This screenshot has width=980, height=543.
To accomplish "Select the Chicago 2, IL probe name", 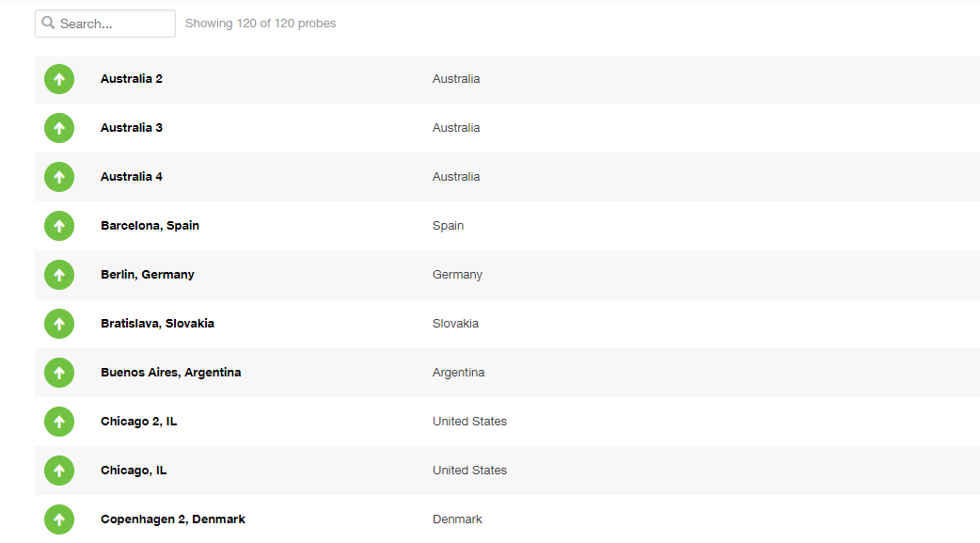I will [139, 422].
